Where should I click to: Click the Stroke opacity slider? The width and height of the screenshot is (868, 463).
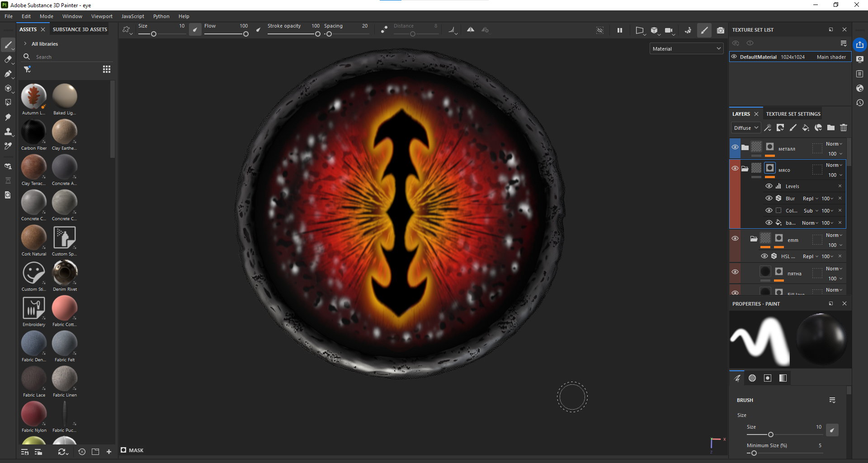click(293, 34)
